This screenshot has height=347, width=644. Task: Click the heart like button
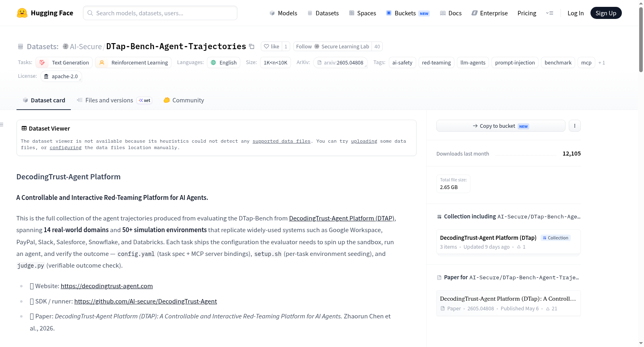click(271, 46)
